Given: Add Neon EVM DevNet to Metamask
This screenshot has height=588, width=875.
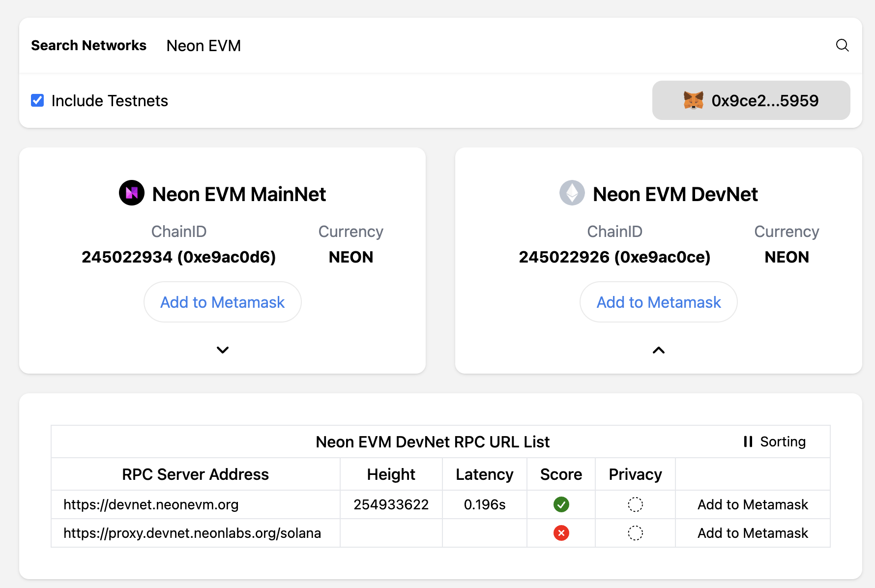Looking at the screenshot, I should point(659,302).
